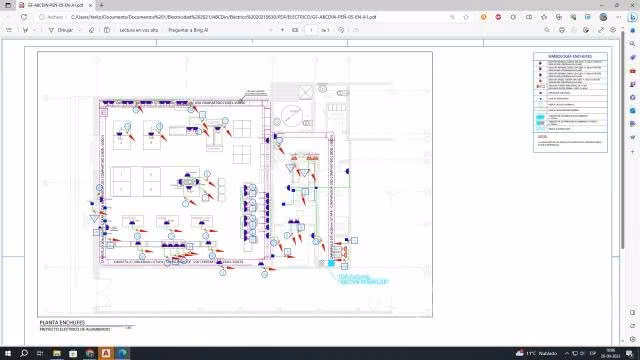Zoom in the PDF

(x=282, y=30)
